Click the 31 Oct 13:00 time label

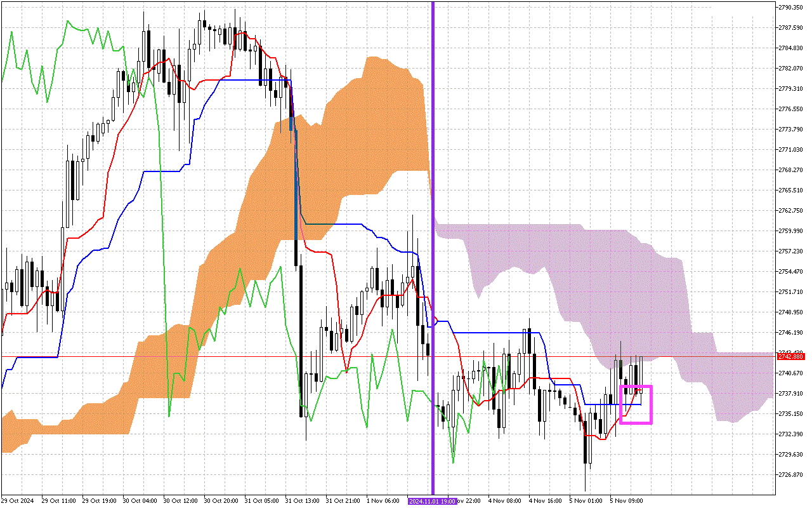(301, 501)
